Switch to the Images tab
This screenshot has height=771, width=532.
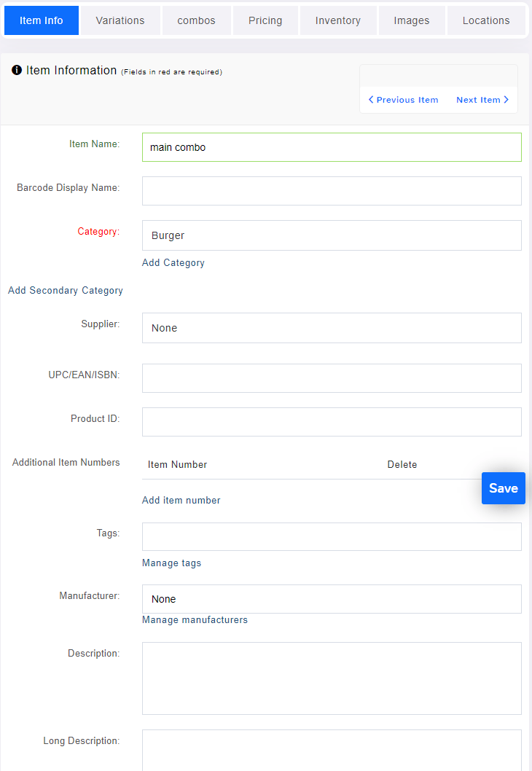pos(411,20)
